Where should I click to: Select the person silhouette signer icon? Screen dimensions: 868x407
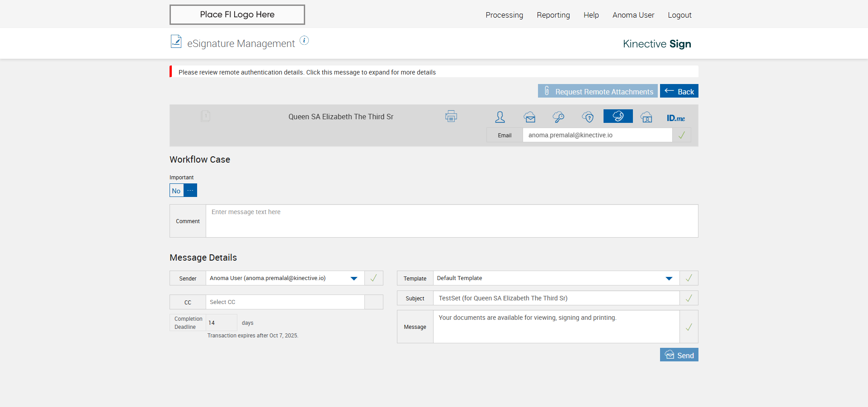coord(500,117)
